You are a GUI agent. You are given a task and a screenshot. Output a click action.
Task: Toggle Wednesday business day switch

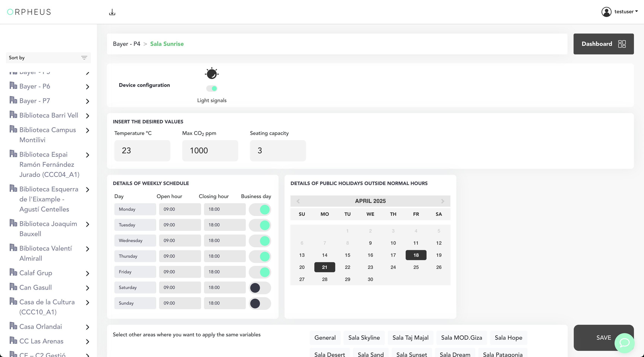point(260,241)
